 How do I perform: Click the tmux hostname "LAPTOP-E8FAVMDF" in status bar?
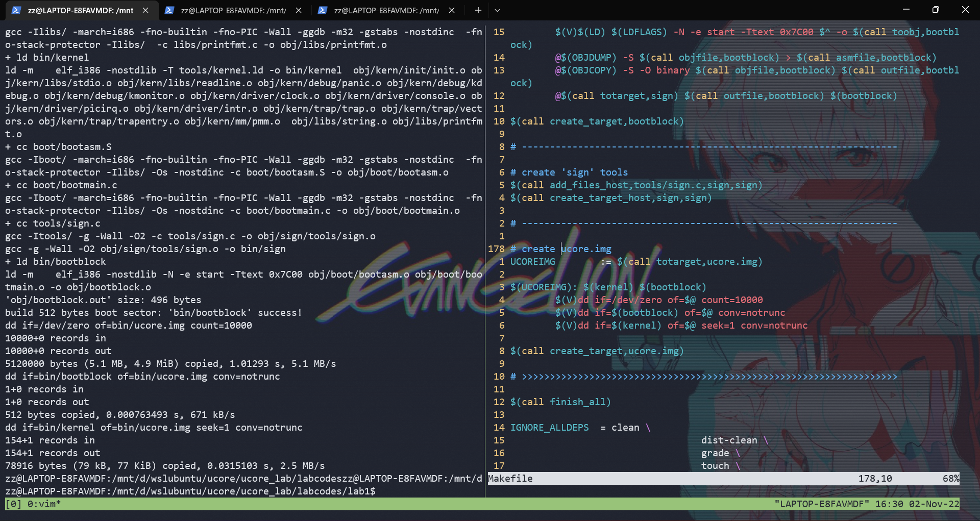click(x=822, y=504)
